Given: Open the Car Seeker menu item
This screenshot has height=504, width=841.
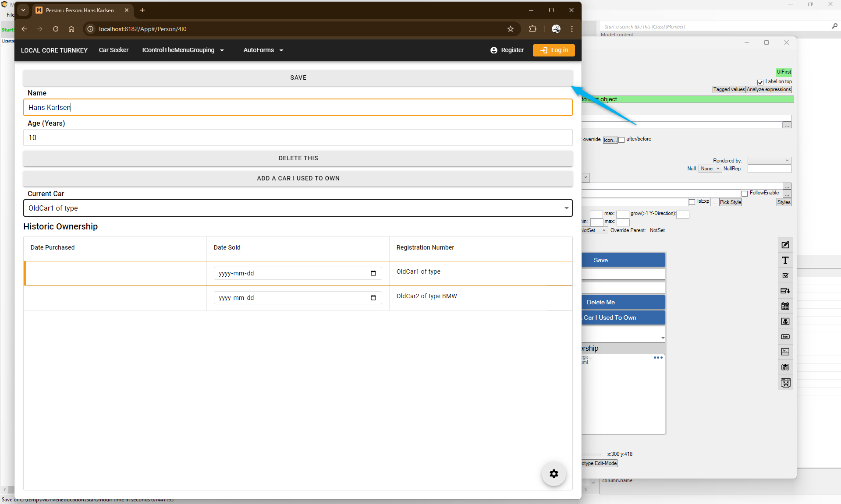Looking at the screenshot, I should pyautogui.click(x=114, y=50).
